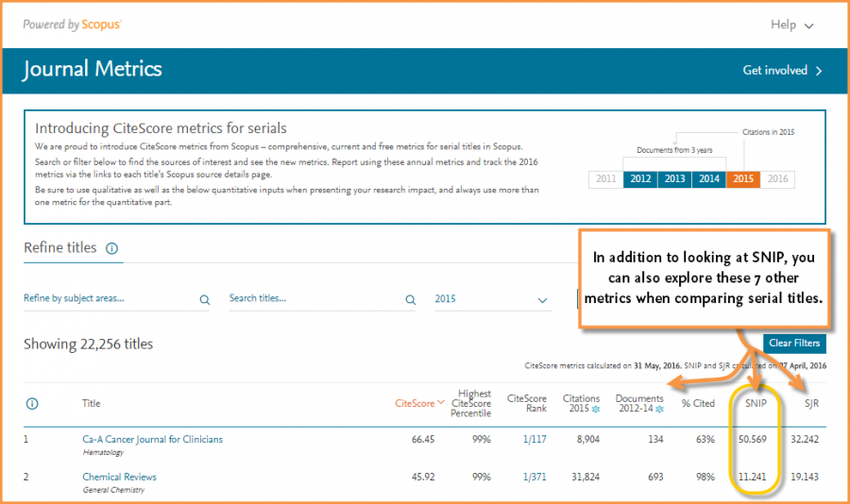Click the 98% cited value
The image size is (850, 504).
coord(705,477)
